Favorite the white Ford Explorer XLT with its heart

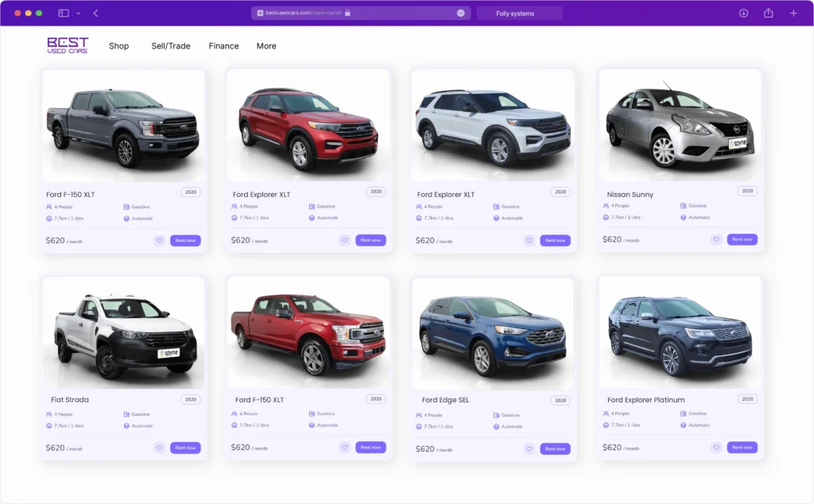click(529, 240)
